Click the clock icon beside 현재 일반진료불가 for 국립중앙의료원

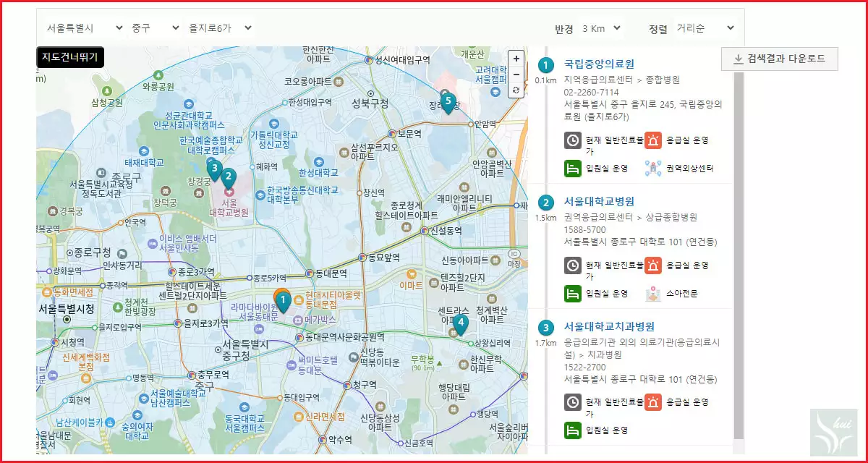point(571,140)
